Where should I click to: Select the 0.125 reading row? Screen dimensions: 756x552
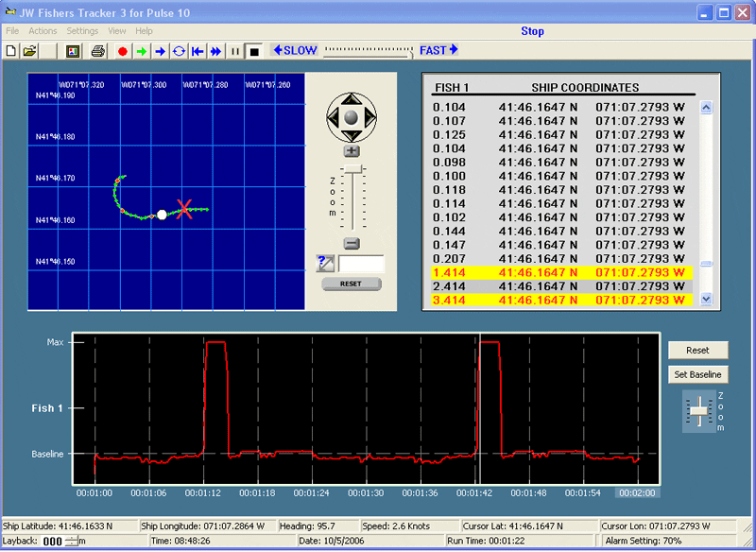(x=561, y=134)
